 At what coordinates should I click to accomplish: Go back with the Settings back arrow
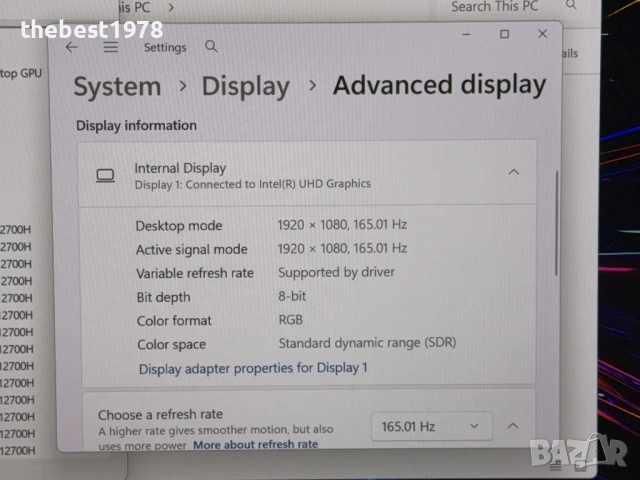[71, 47]
